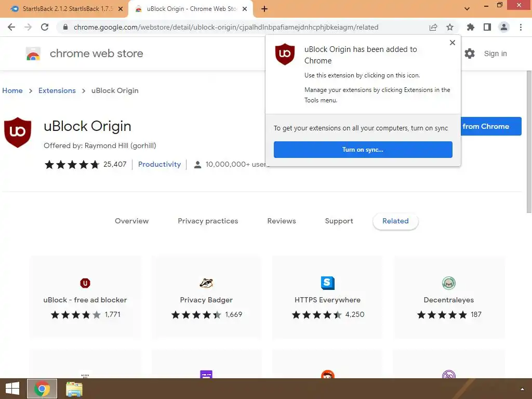The height and width of the screenshot is (399, 532).
Task: Click the uBlock Origin five-star rating
Action: click(72, 165)
